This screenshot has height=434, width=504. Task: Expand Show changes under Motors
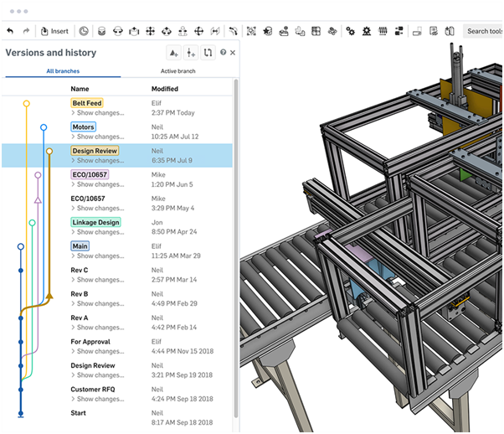98,137
